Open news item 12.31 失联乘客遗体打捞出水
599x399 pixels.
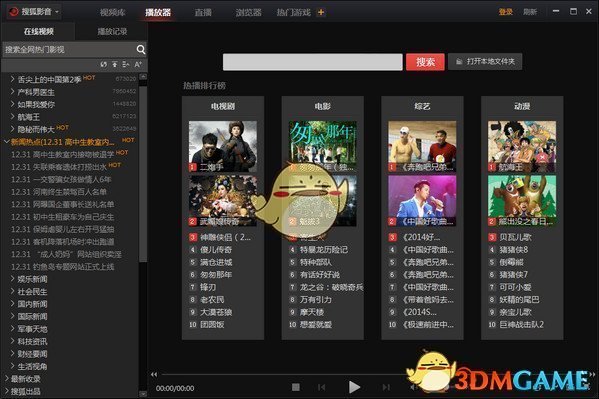pyautogui.click(x=59, y=167)
